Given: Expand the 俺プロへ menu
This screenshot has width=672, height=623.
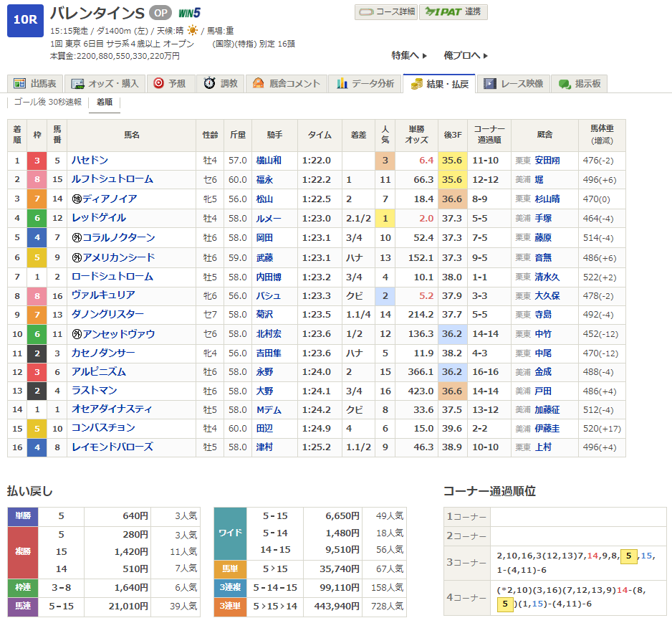Looking at the screenshot, I should 466,55.
